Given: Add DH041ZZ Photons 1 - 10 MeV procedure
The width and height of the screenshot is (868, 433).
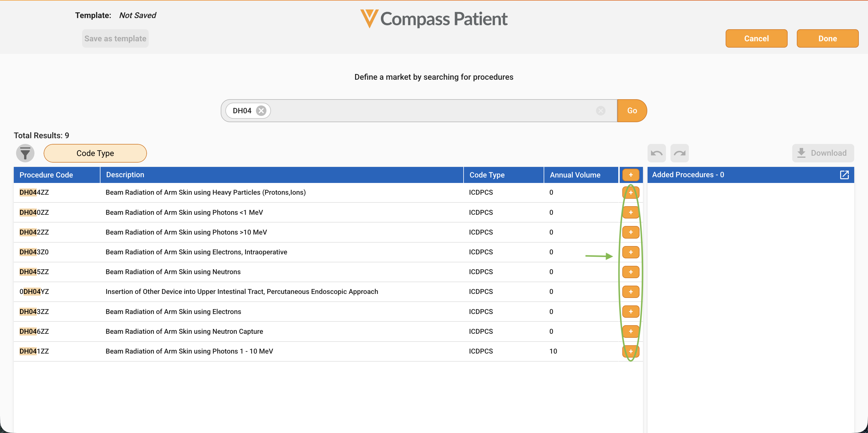Looking at the screenshot, I should 631,351.
